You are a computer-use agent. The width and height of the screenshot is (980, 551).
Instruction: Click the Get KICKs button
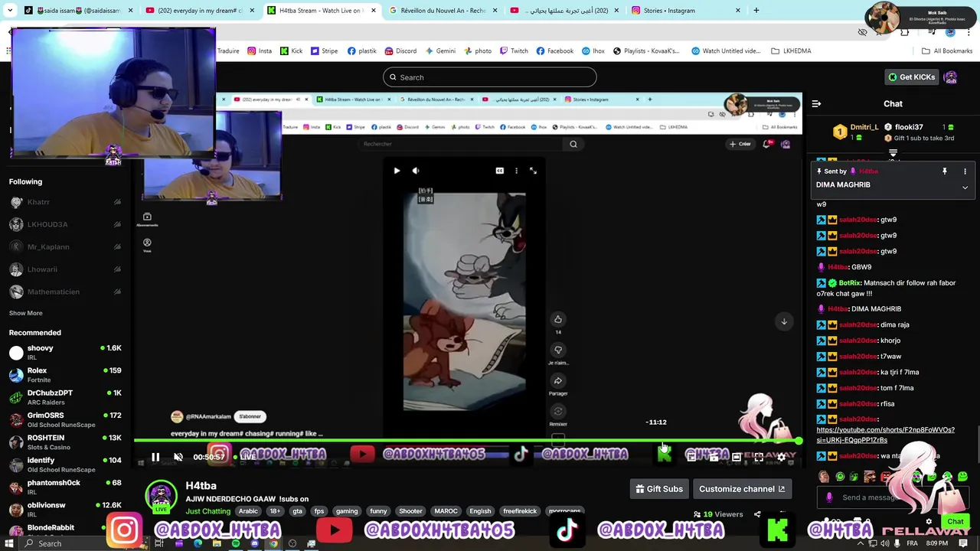tap(911, 77)
